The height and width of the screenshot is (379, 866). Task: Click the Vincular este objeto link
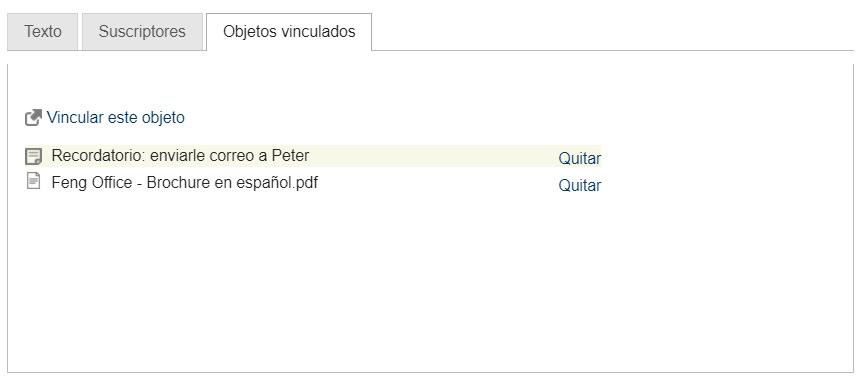click(x=115, y=117)
